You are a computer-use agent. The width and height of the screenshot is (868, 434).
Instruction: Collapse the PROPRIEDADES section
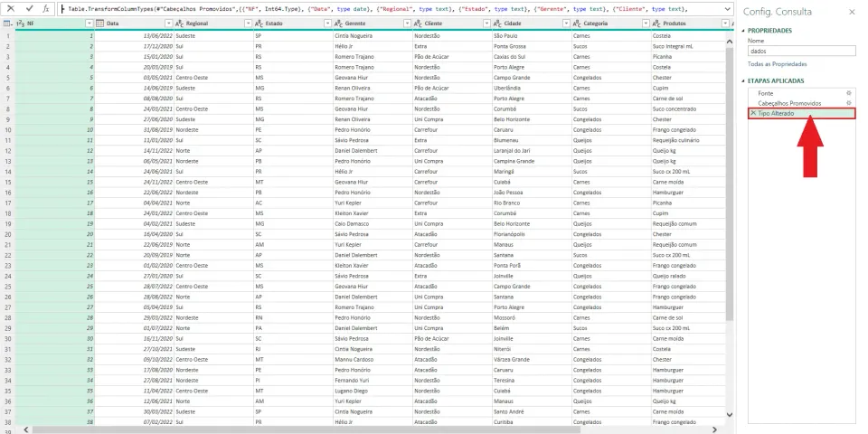[x=743, y=31]
